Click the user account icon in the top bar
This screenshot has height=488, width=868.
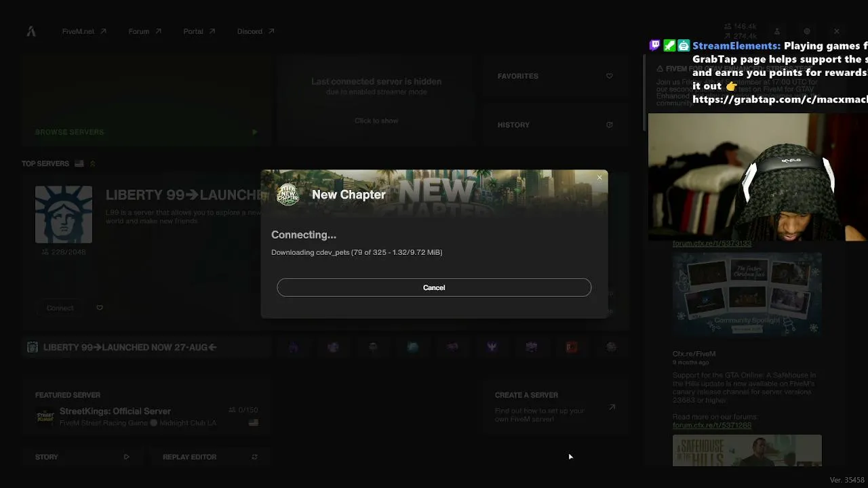tap(777, 31)
